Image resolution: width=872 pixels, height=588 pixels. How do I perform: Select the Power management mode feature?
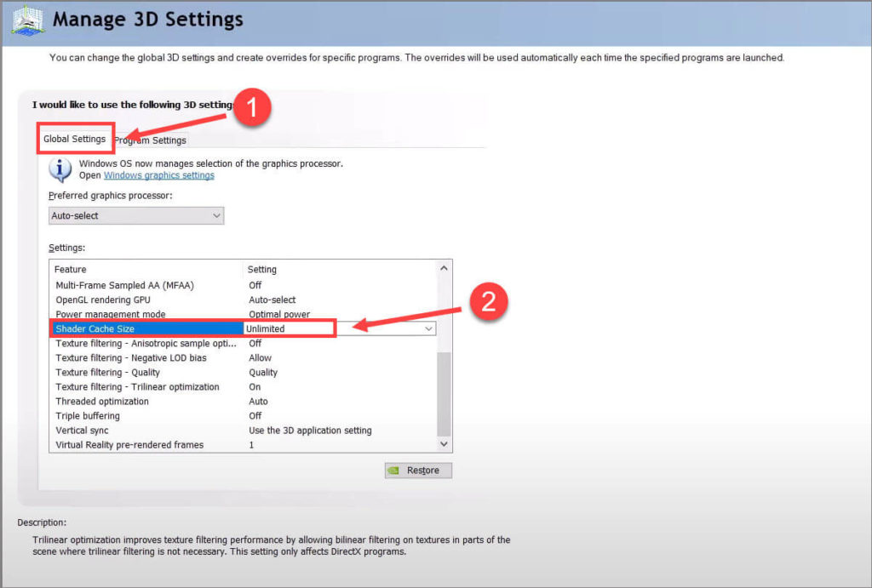pos(111,314)
